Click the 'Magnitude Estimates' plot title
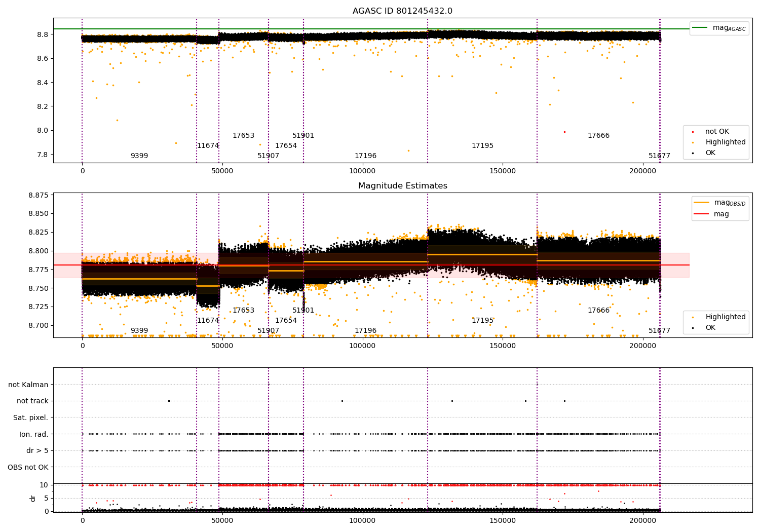 point(402,186)
